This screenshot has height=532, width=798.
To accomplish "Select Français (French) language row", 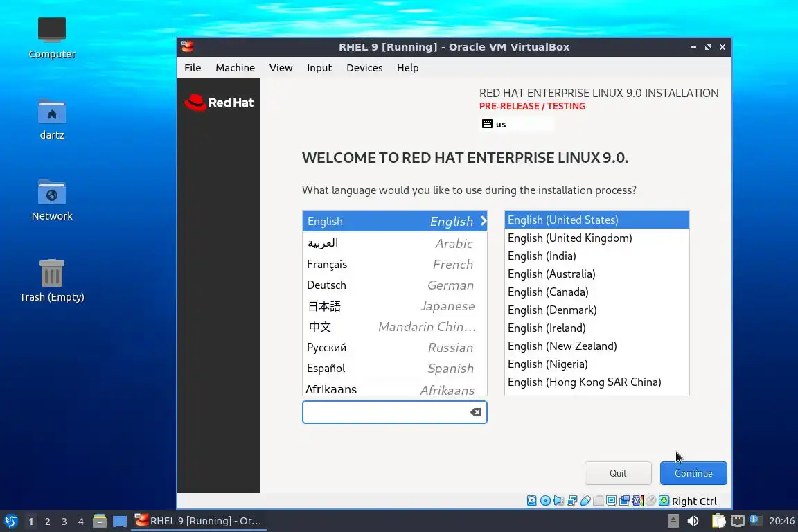I will (x=394, y=264).
